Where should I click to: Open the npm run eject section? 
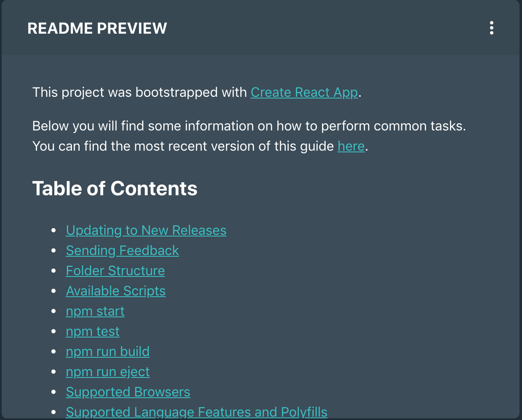point(108,372)
